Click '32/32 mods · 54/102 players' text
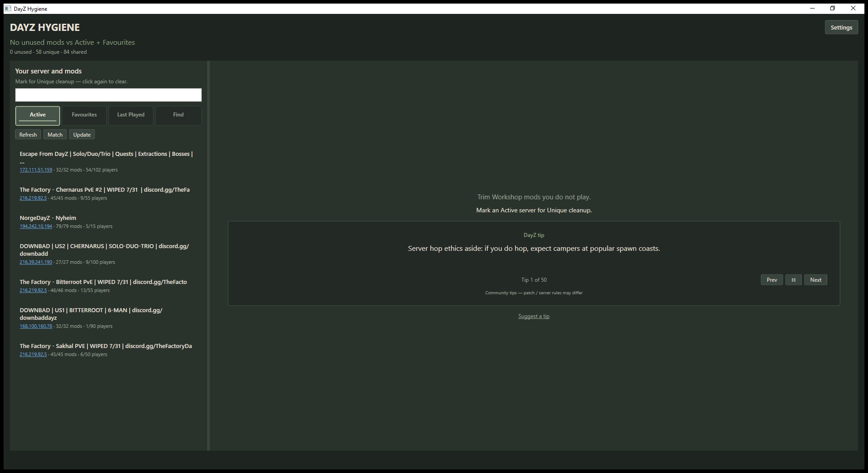 (87, 170)
